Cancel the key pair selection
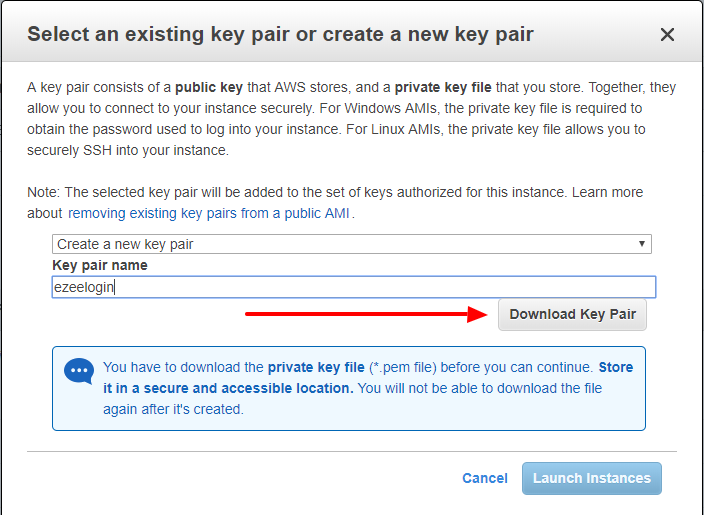Screen dimensions: 704x515 pyautogui.click(x=485, y=478)
